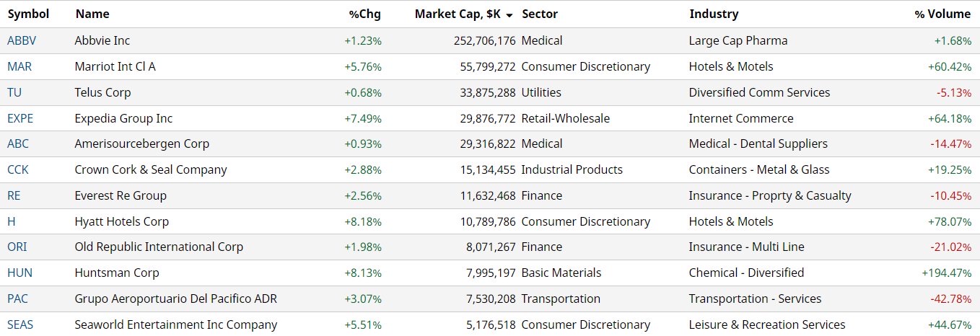
Task: Open the MAR ticker link
Action: 19,66
